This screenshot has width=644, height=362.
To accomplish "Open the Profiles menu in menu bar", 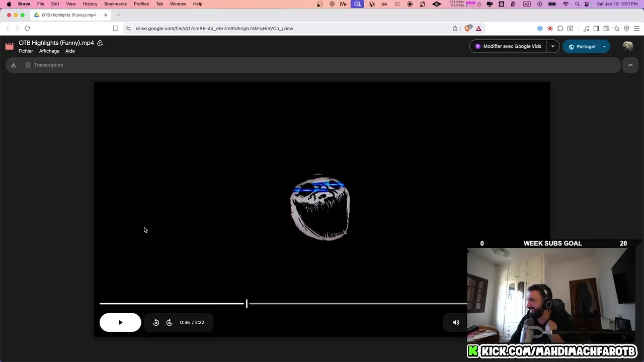I will (x=141, y=4).
